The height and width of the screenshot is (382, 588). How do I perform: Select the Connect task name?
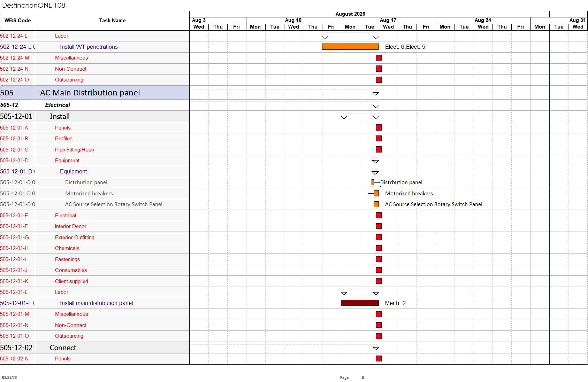(x=63, y=348)
